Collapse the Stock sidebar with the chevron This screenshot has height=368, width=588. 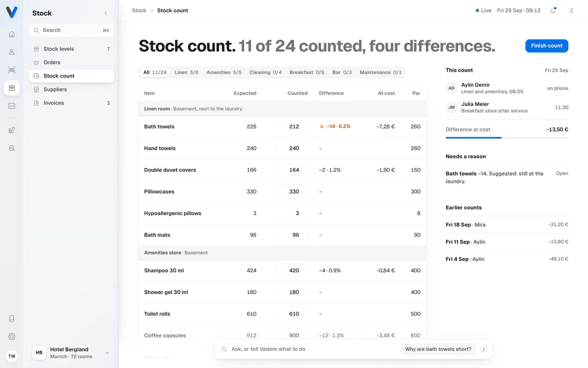(106, 13)
